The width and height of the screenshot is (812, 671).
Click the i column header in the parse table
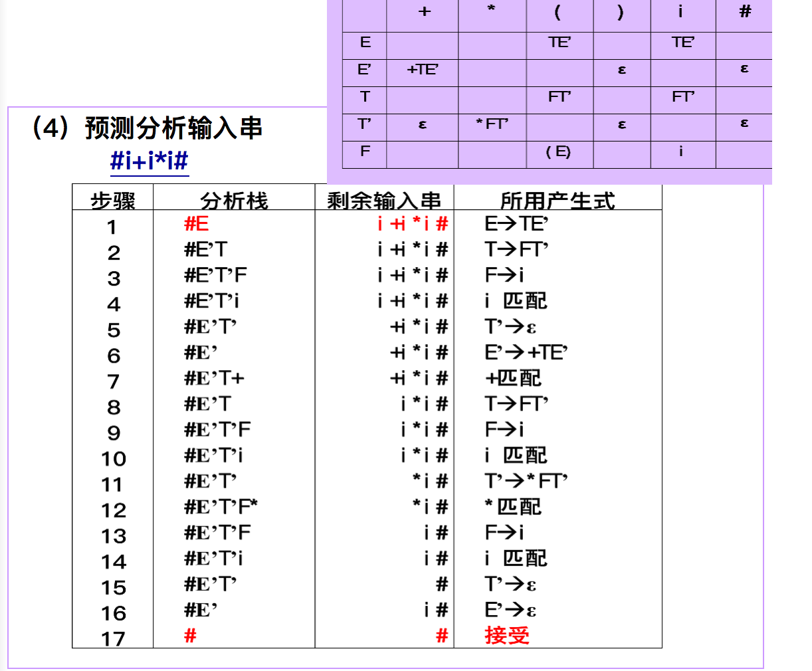(x=680, y=11)
